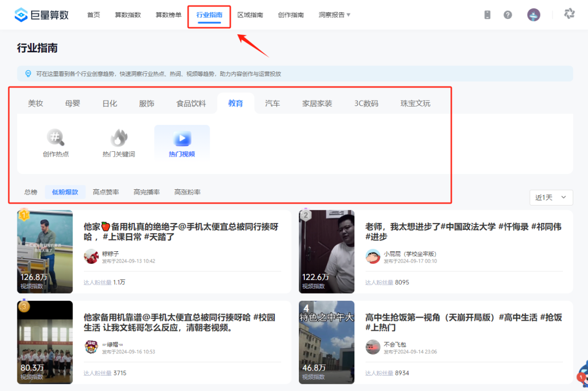
Task: Click the help question mark icon
Action: (507, 15)
